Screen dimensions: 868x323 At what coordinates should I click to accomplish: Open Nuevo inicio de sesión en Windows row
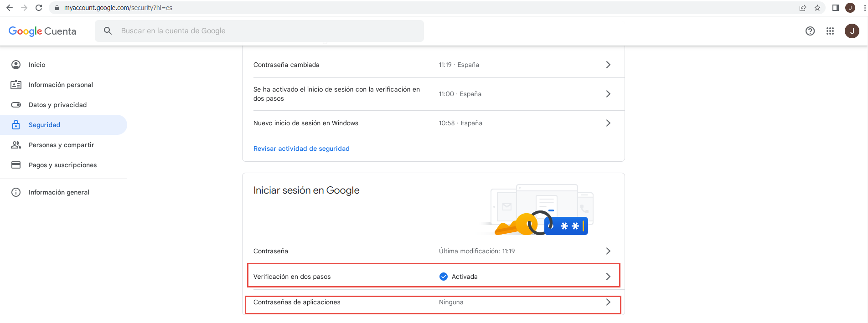(433, 123)
